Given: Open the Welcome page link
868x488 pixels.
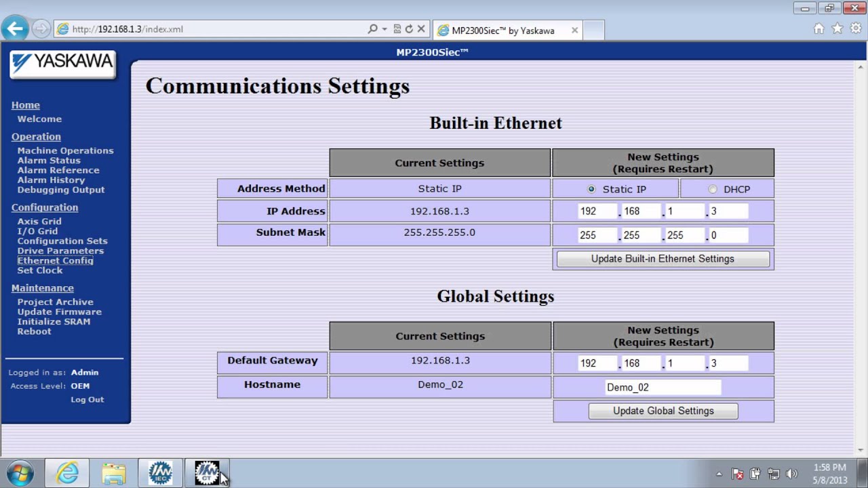Looking at the screenshot, I should point(39,119).
